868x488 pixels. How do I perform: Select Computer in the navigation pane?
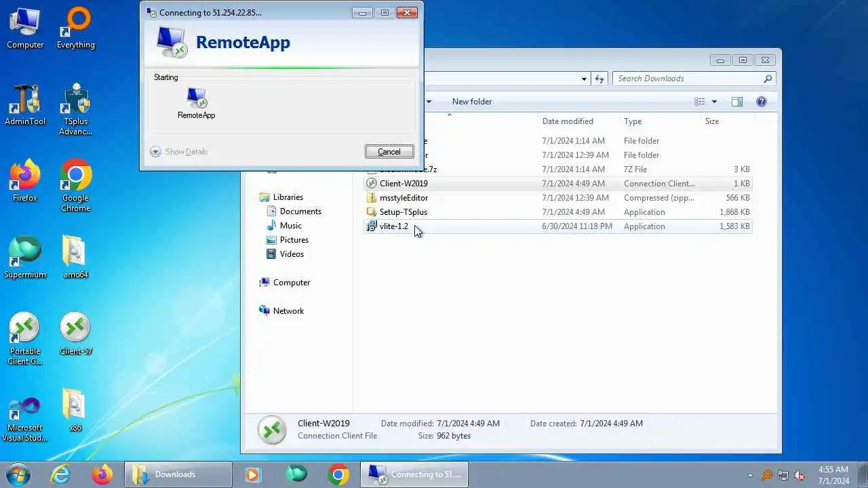pyautogui.click(x=292, y=283)
